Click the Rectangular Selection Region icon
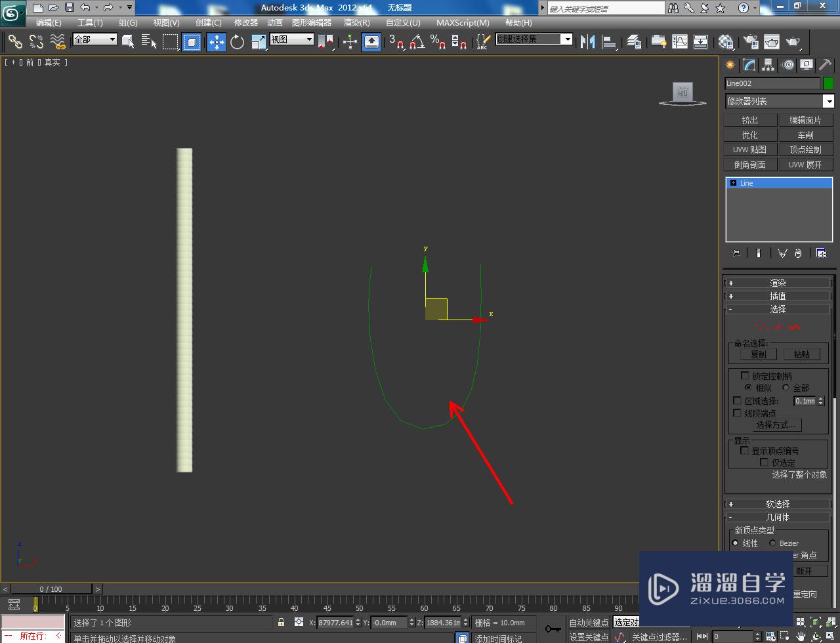Viewport: 840px width, 643px height. 171,42
